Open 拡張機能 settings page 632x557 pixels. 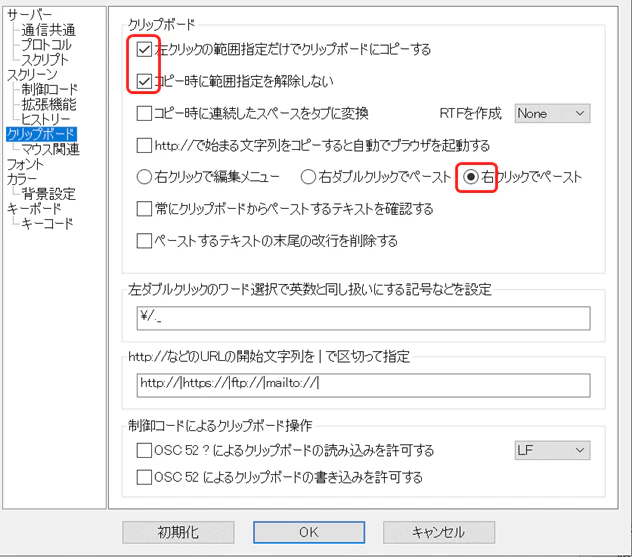pyautogui.click(x=49, y=104)
